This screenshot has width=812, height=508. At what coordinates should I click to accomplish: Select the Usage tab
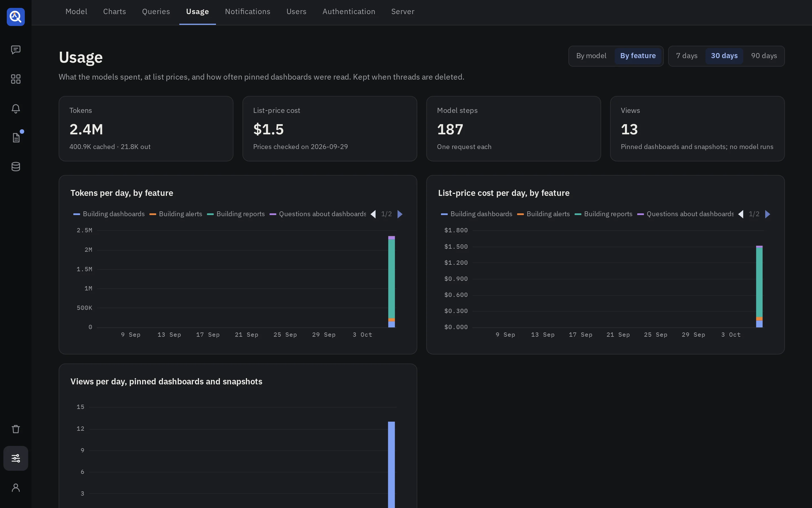click(198, 12)
